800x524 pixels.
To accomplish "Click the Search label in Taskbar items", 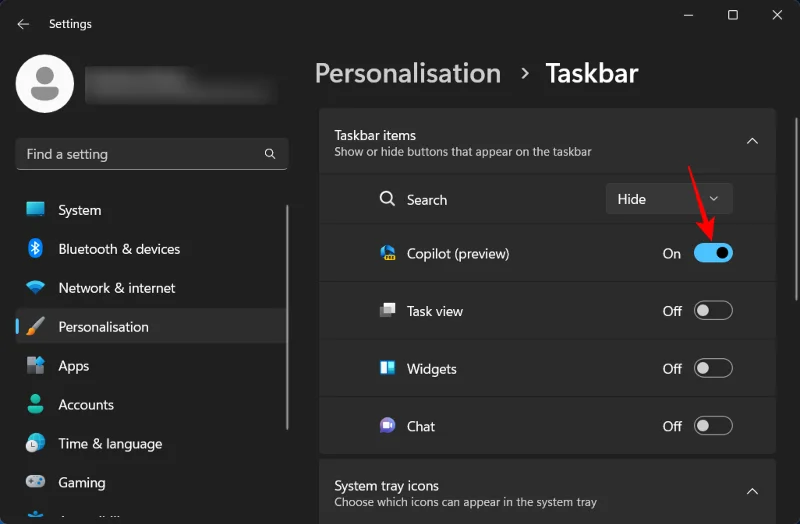I will (427, 199).
